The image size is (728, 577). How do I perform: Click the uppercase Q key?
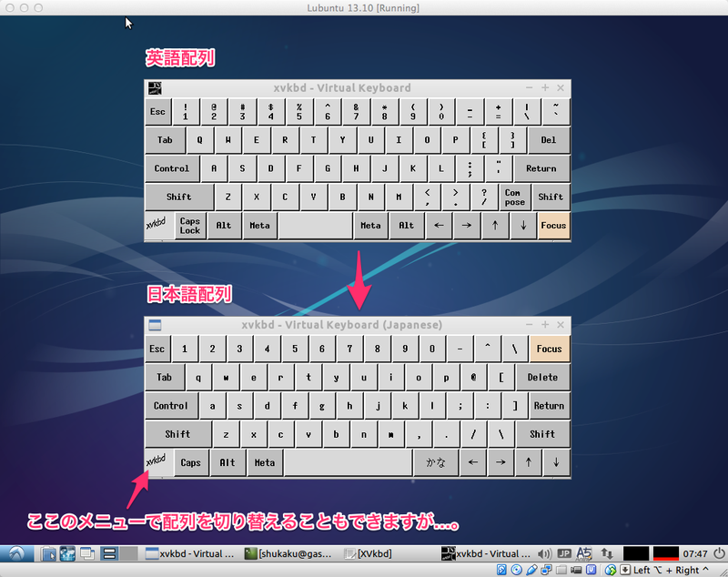coord(199,140)
